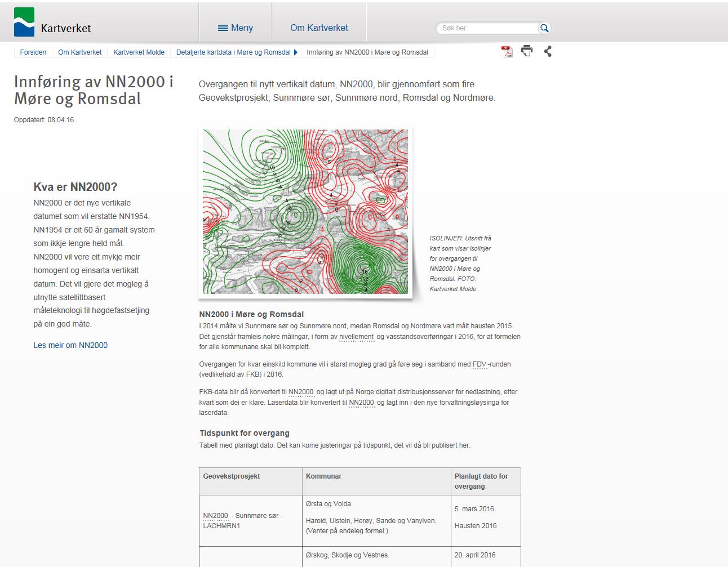728x567 pixels.
Task: Click the nivellement glossary term
Action: [356, 337]
